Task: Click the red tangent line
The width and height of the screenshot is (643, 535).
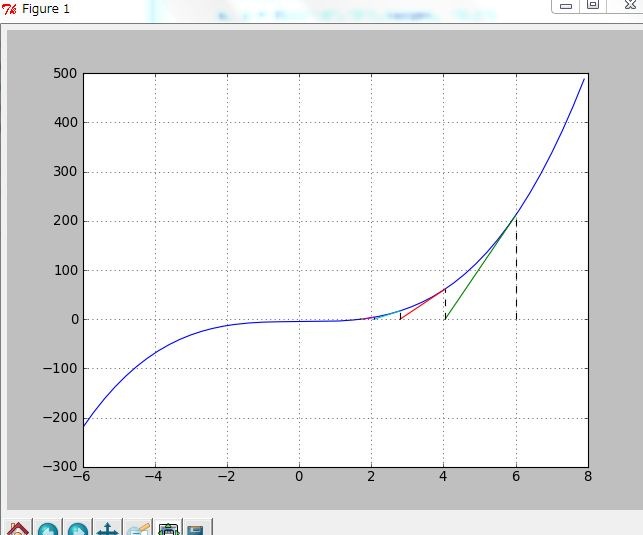Action: (x=423, y=304)
